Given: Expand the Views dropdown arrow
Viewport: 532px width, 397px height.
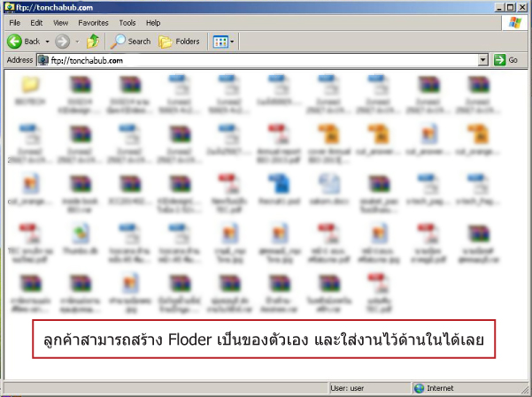Looking at the screenshot, I should tap(232, 42).
